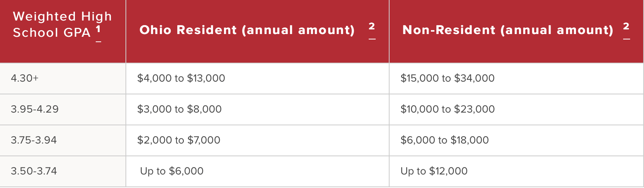The height and width of the screenshot is (188, 644).
Task: Select the Weighted High School GPA header
Action: coord(63,31)
